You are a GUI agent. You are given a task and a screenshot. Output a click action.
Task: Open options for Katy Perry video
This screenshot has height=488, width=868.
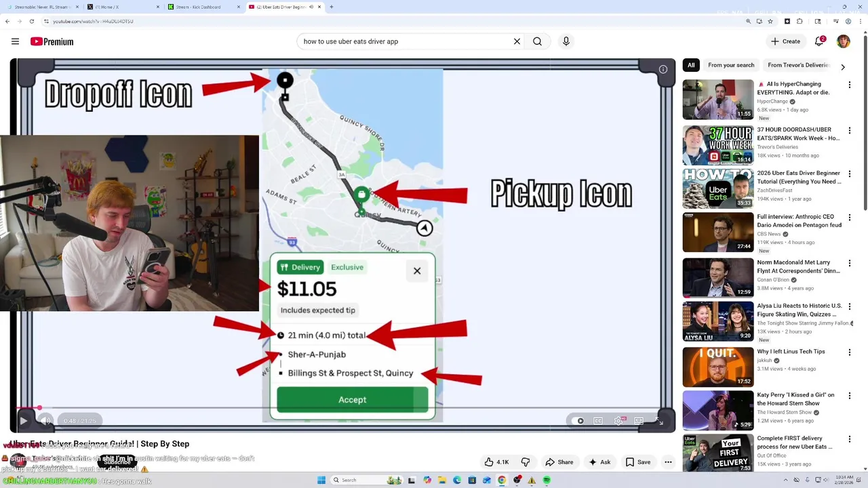tap(849, 395)
